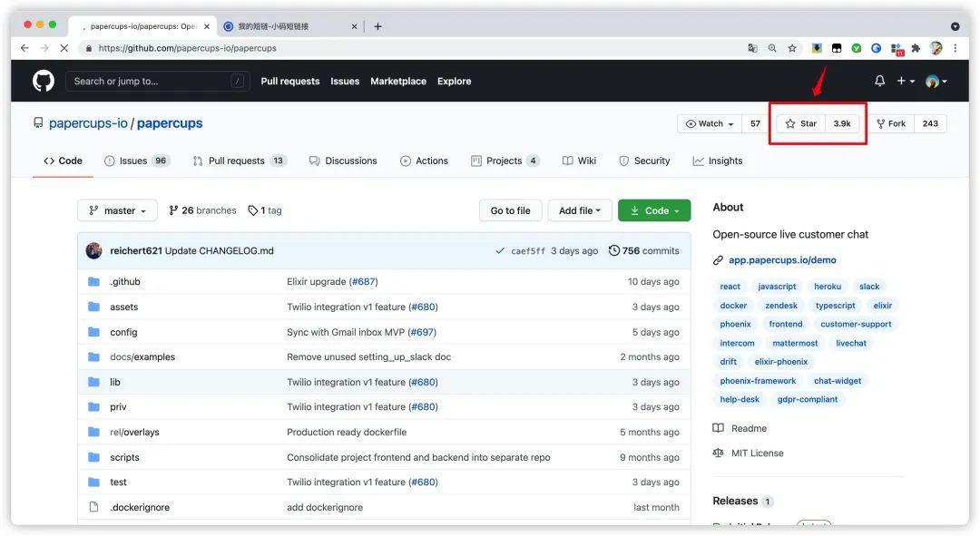The width and height of the screenshot is (980, 536).
Task: Click the reichert621 avatar thumbnail
Action: click(x=93, y=250)
